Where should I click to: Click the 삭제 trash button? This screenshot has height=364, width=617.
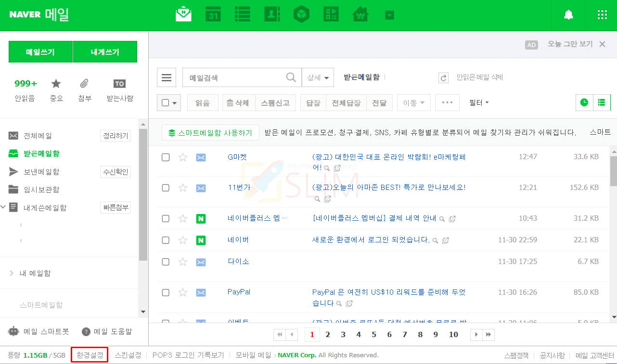(238, 102)
